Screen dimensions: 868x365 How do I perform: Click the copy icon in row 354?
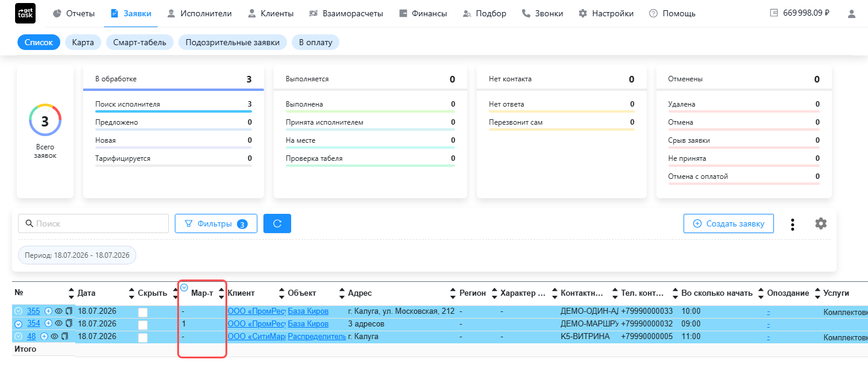point(69,323)
